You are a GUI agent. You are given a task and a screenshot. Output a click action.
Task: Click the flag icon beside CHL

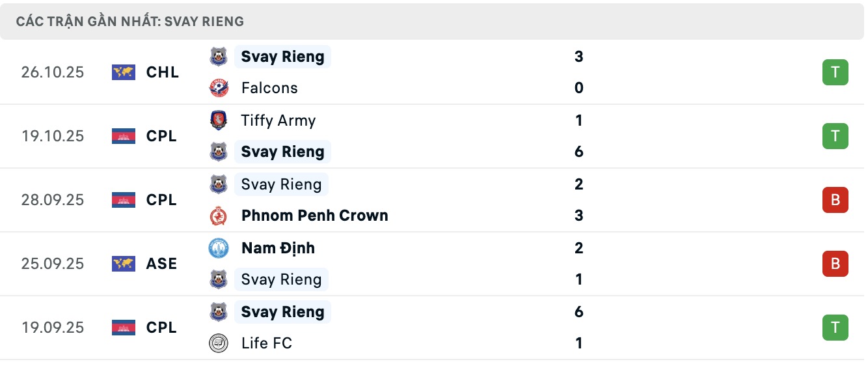[124, 72]
